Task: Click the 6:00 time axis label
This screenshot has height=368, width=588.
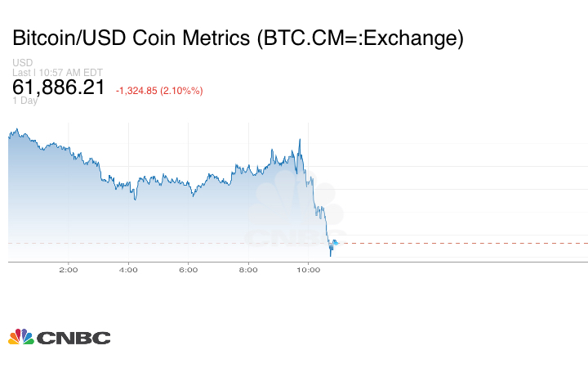Action: pos(188,270)
